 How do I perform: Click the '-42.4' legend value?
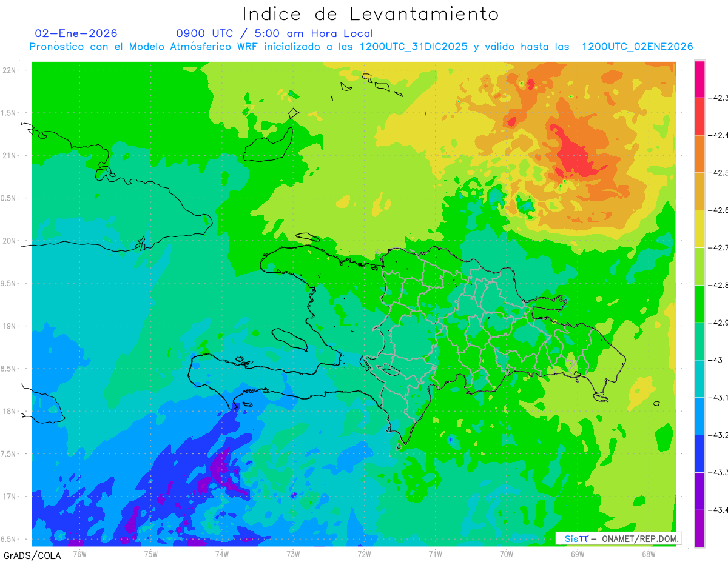(719, 135)
